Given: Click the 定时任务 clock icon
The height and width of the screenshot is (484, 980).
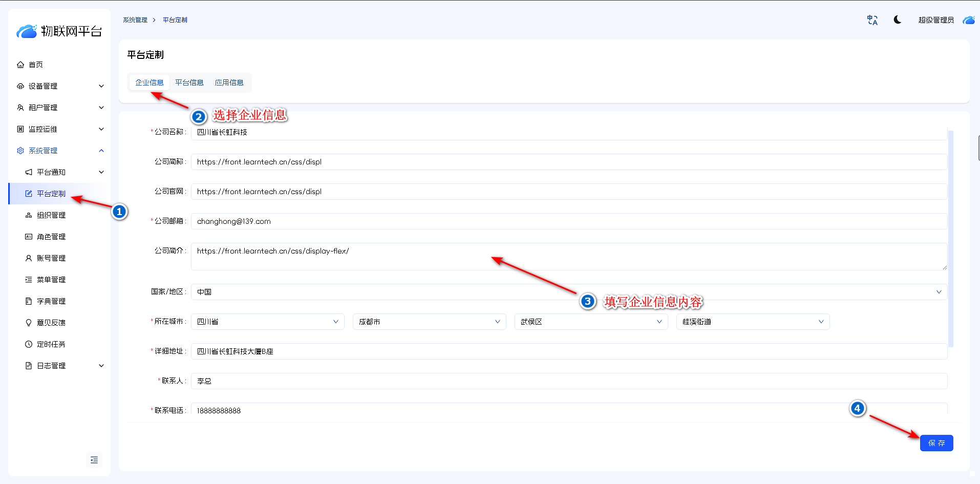Looking at the screenshot, I should click(x=29, y=344).
